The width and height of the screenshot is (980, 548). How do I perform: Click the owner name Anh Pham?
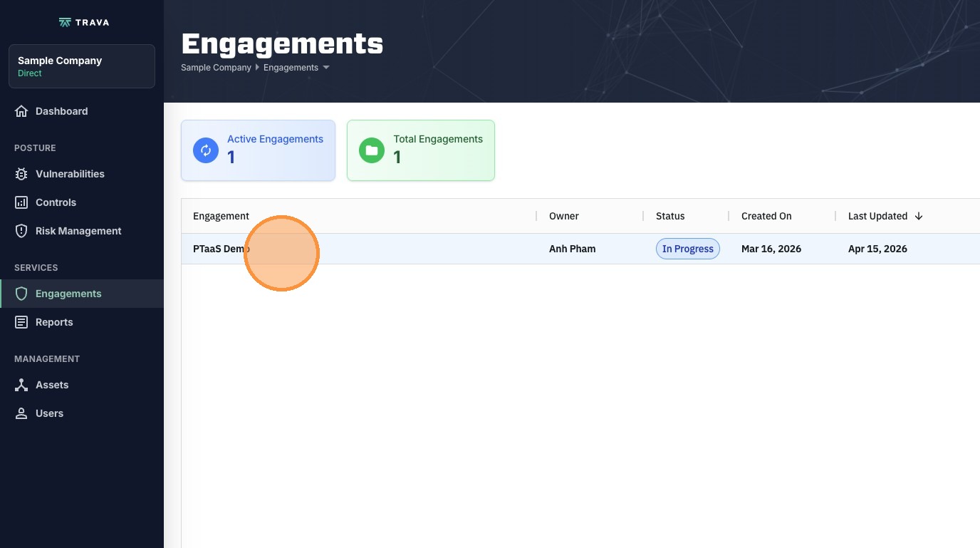coord(572,249)
